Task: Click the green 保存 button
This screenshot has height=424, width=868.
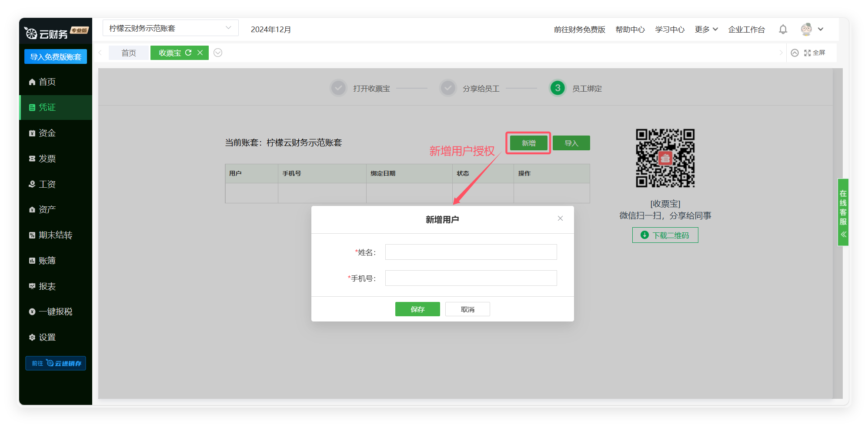Action: click(417, 309)
